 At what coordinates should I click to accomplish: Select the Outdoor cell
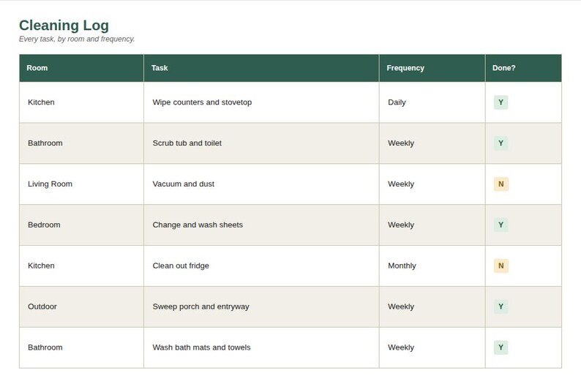click(x=81, y=306)
